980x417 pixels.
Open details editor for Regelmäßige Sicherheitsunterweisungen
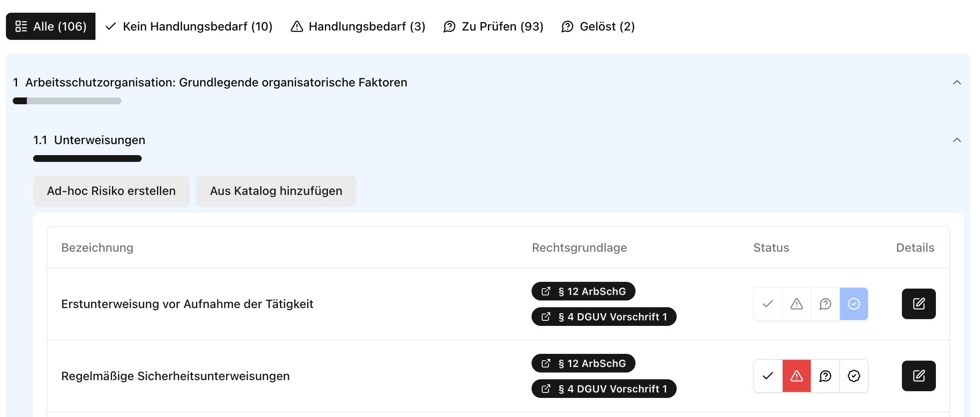pyautogui.click(x=918, y=376)
